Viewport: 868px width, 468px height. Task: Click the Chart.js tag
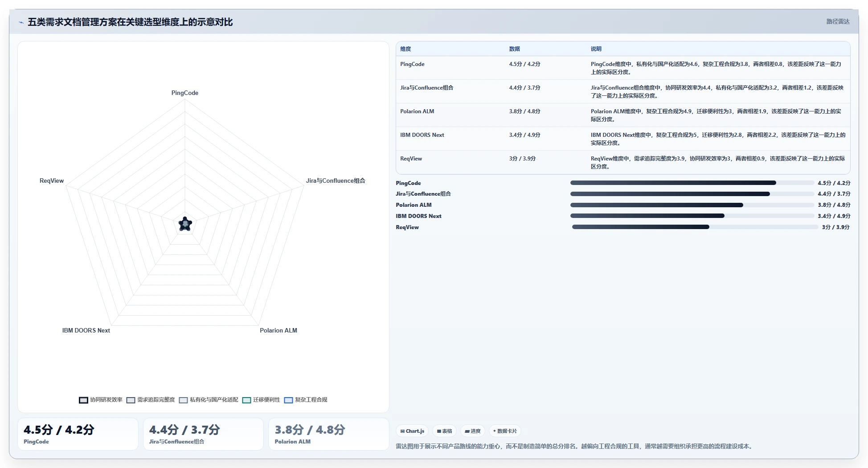click(x=412, y=431)
